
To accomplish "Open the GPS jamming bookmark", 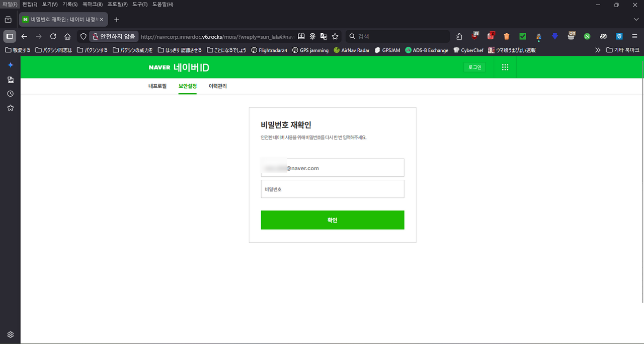I will tap(310, 50).
